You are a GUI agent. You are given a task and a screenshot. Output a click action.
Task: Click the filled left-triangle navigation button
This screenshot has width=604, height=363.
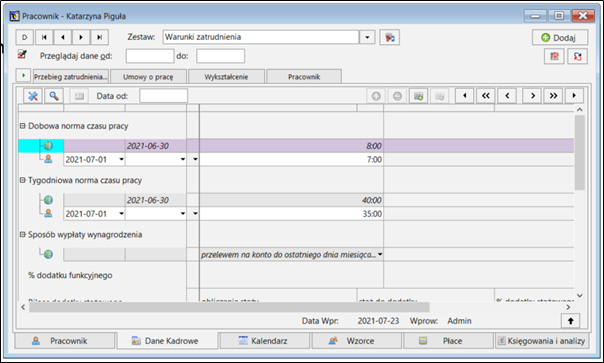click(x=465, y=96)
